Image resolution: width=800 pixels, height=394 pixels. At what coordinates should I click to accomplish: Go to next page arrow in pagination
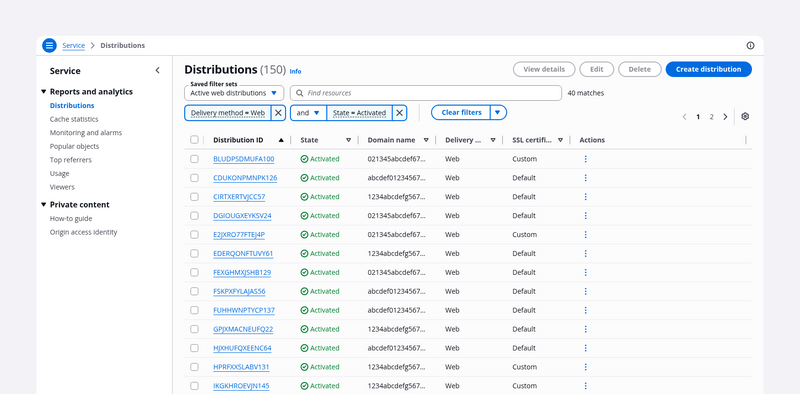point(725,117)
